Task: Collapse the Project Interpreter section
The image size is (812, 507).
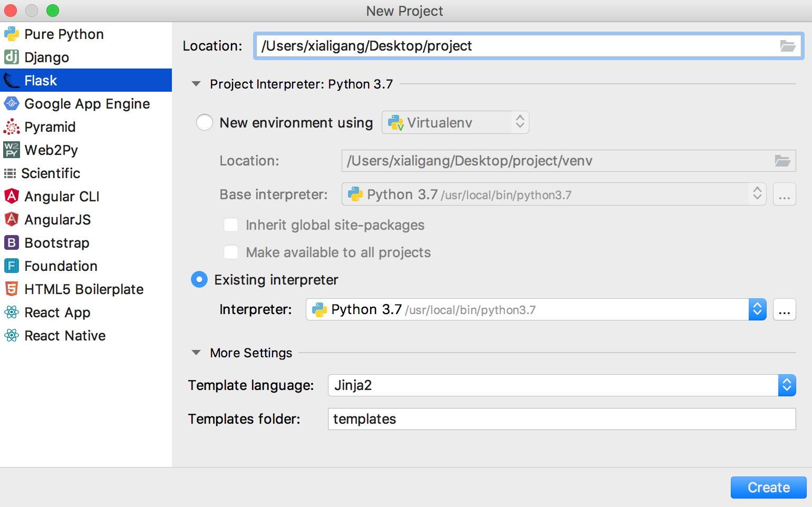Action: tap(196, 84)
